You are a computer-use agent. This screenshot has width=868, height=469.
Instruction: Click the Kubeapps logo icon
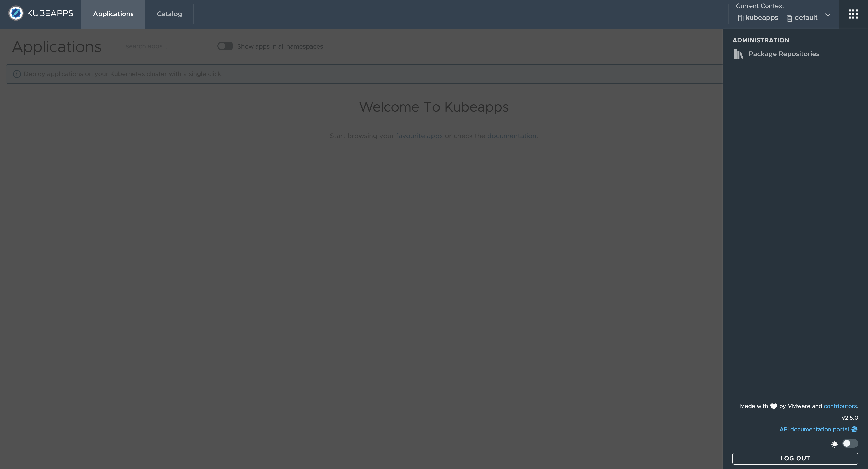tap(15, 13)
